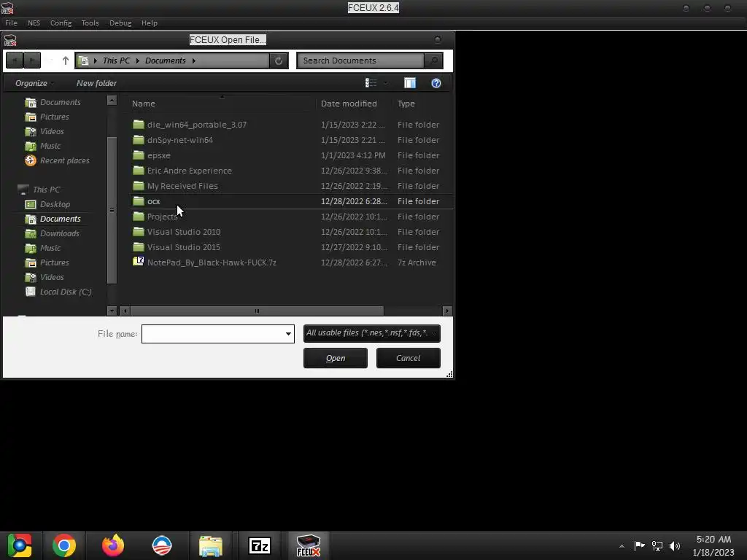Open the Debug menu

pos(120,23)
